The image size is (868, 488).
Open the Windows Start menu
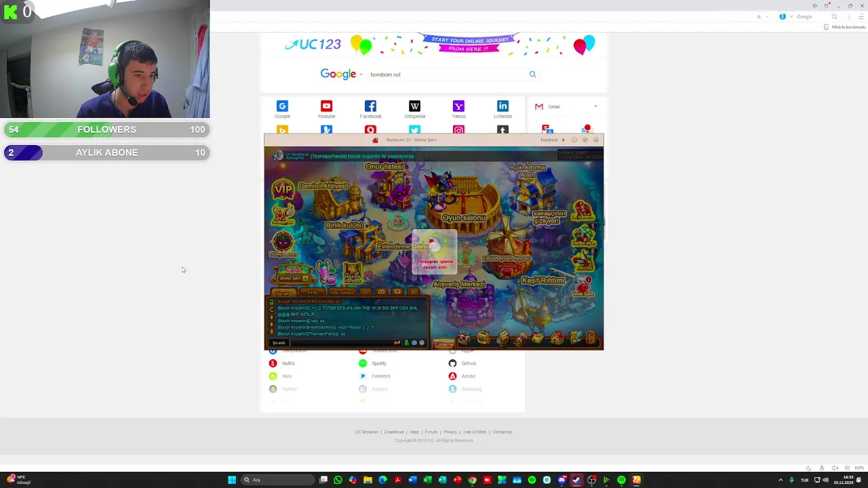pyautogui.click(x=232, y=480)
